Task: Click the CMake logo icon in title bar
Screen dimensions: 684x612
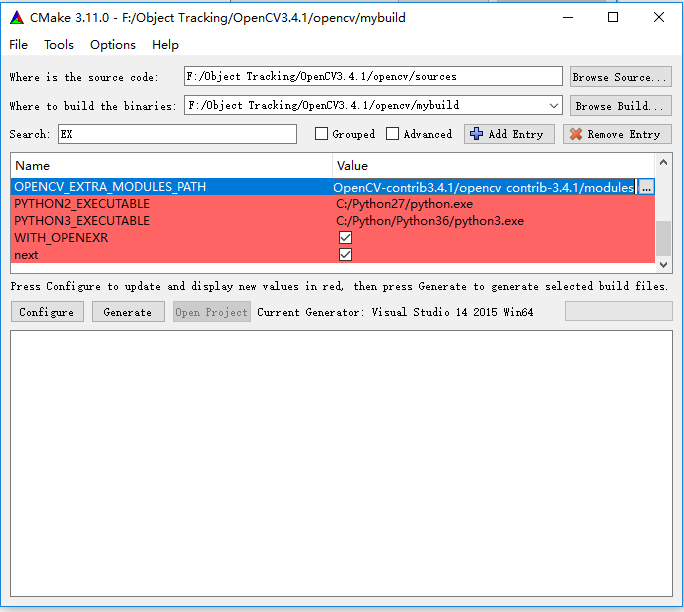Action: (17, 18)
